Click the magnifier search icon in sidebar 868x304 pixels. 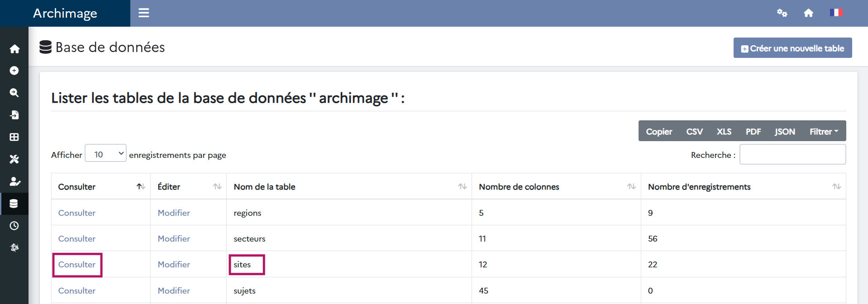coord(14,93)
